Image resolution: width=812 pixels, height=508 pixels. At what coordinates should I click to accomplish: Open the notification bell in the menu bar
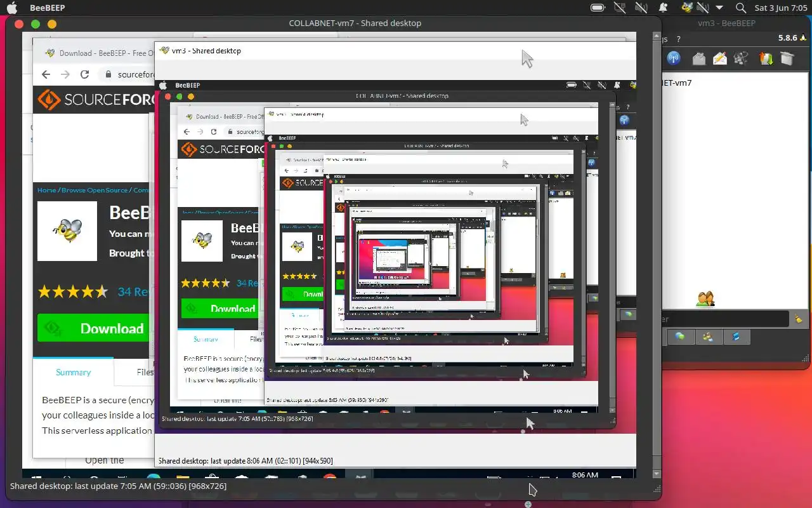point(663,8)
